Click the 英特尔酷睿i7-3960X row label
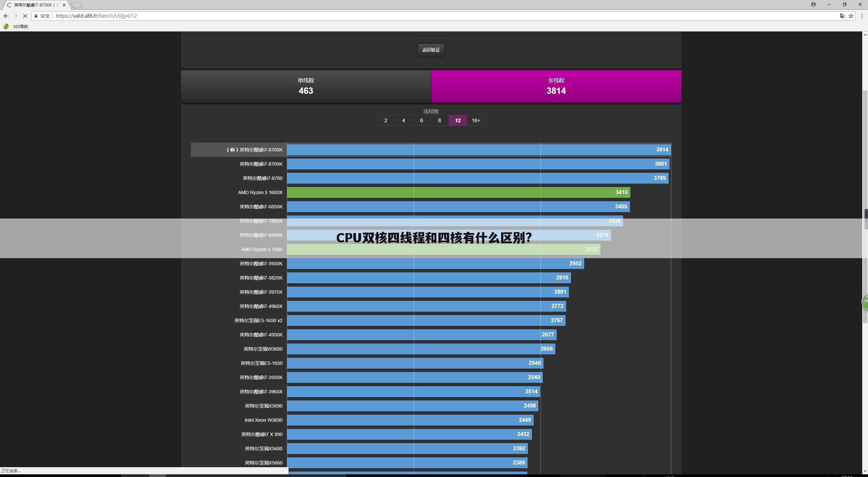 [x=261, y=392]
